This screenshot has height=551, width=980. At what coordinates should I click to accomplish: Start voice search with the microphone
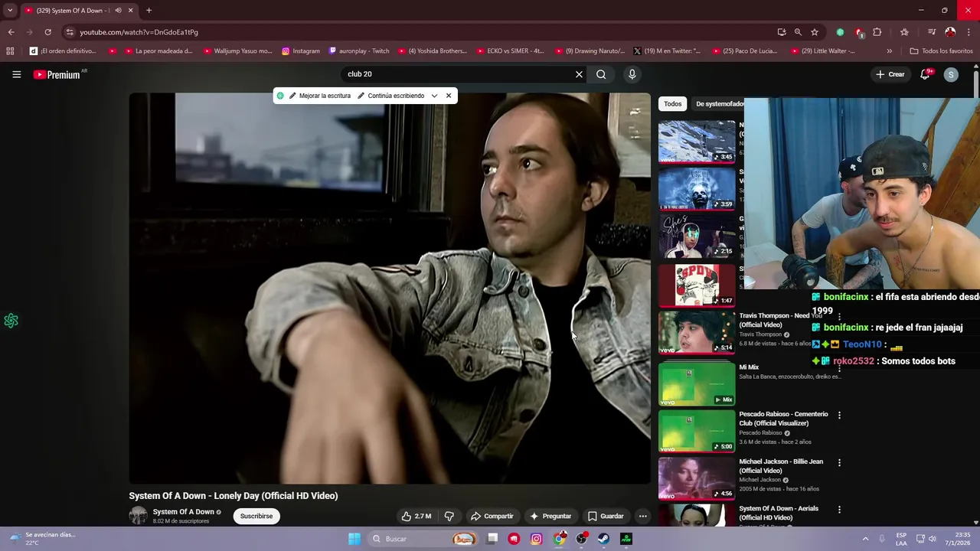click(x=632, y=74)
